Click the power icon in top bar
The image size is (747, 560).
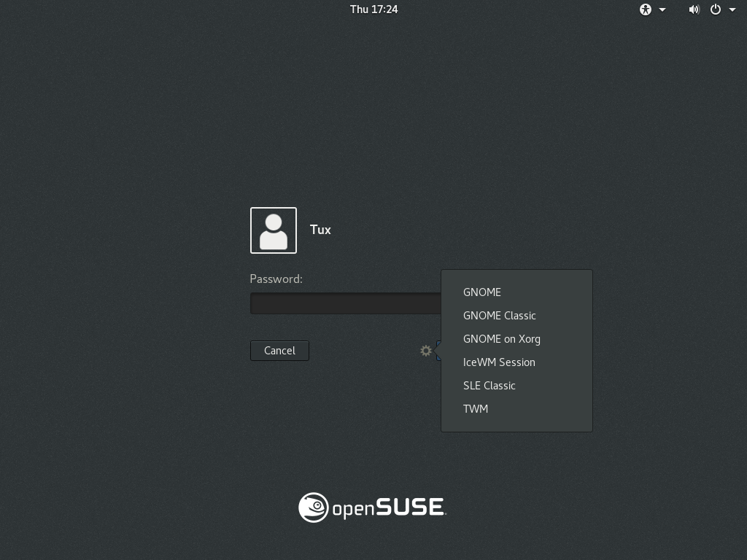pyautogui.click(x=716, y=9)
